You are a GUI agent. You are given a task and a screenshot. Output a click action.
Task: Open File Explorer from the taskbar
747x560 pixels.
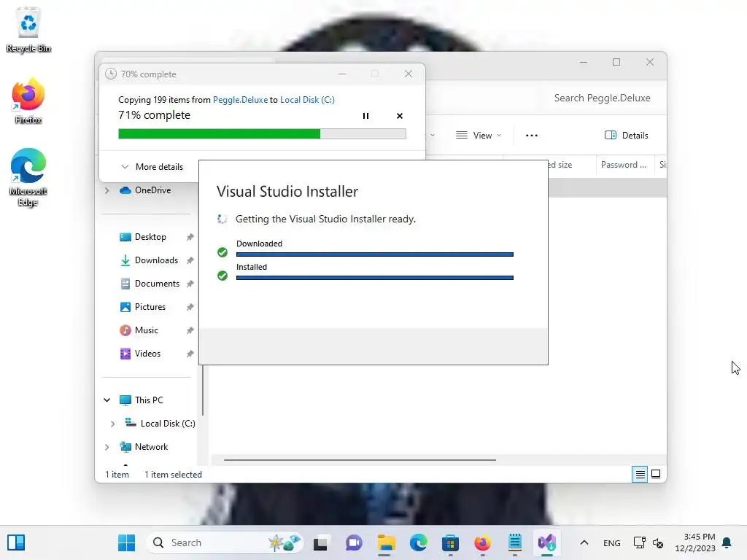[x=386, y=542]
